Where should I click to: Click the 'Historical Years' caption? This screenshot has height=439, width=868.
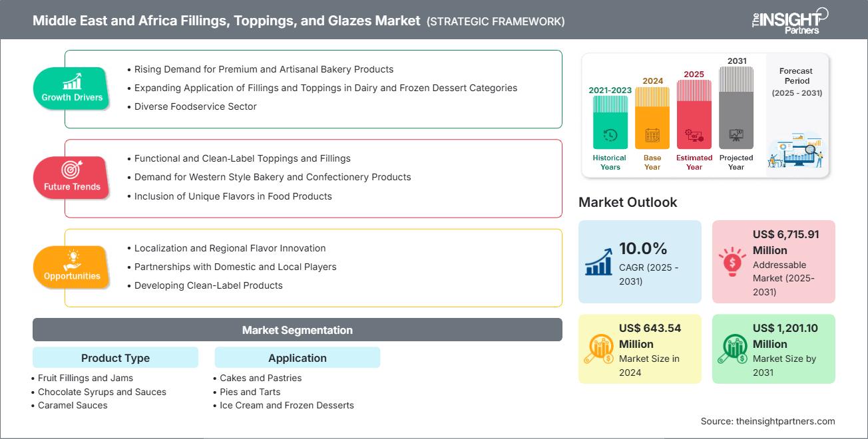tap(610, 162)
